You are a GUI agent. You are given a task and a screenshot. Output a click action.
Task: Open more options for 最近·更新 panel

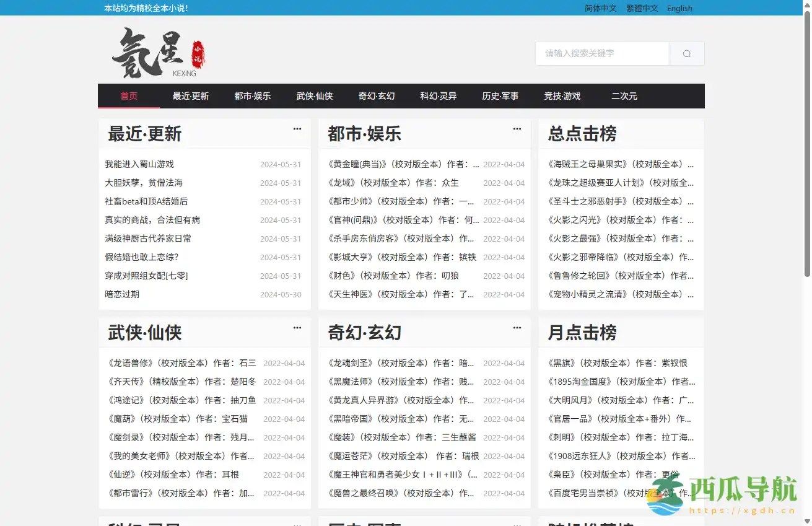pos(297,128)
